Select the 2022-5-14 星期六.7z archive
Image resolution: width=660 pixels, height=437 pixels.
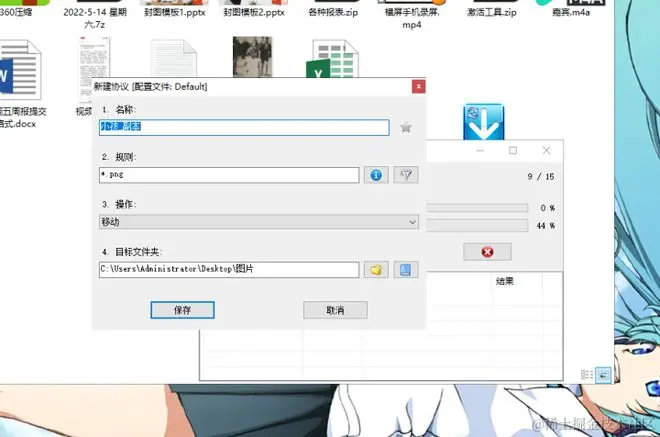(95, 19)
